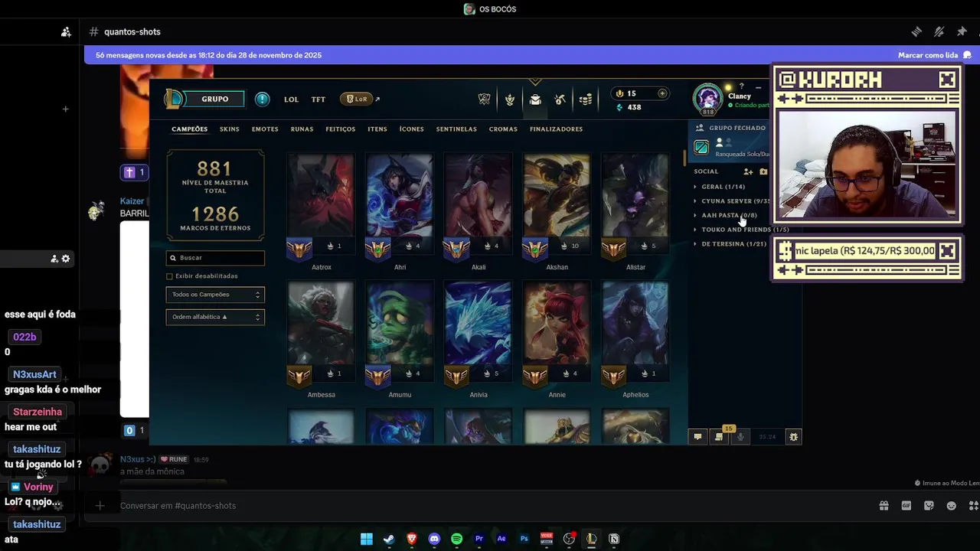Switch to the ÍCONES tab

coord(411,129)
